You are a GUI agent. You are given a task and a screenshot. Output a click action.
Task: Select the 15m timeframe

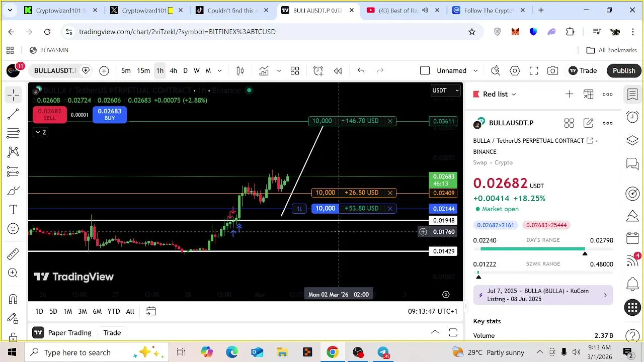click(x=143, y=71)
